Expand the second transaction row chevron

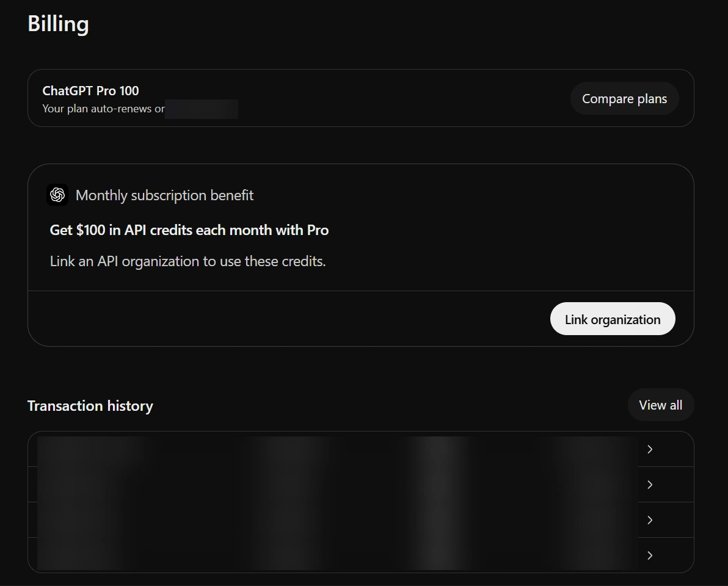coord(650,485)
